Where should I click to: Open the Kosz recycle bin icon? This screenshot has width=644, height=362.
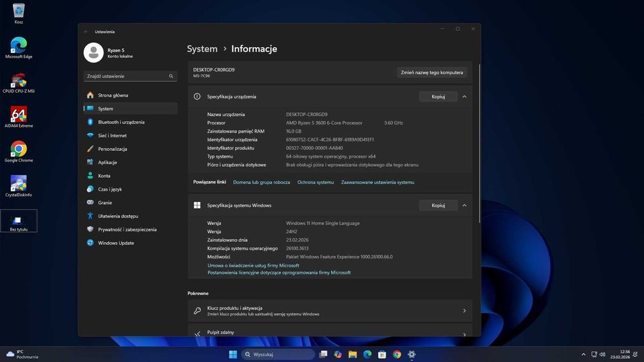coord(18,11)
